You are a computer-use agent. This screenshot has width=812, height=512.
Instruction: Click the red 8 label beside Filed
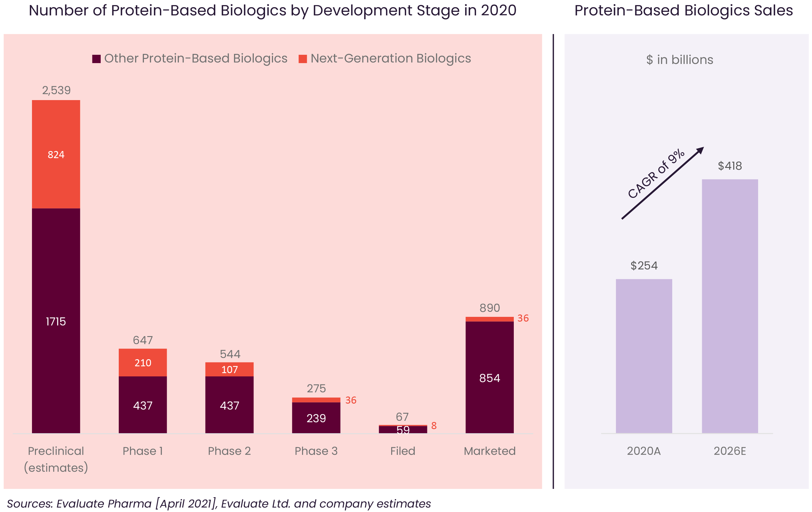click(x=434, y=425)
